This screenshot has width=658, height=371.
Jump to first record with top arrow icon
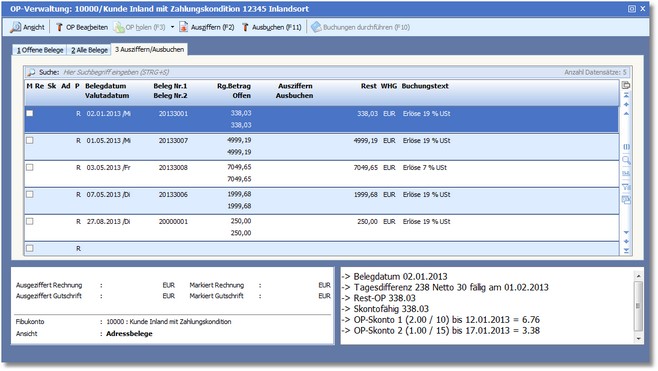(x=626, y=96)
